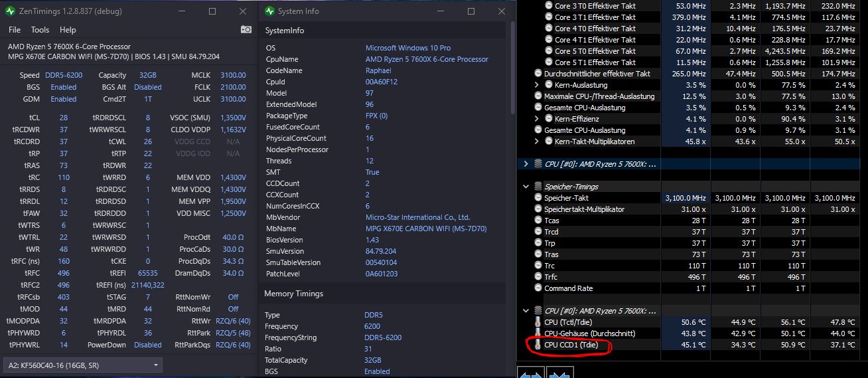Click the Enabled value next to GDM
This screenshot has height=378, width=868.
[64, 100]
